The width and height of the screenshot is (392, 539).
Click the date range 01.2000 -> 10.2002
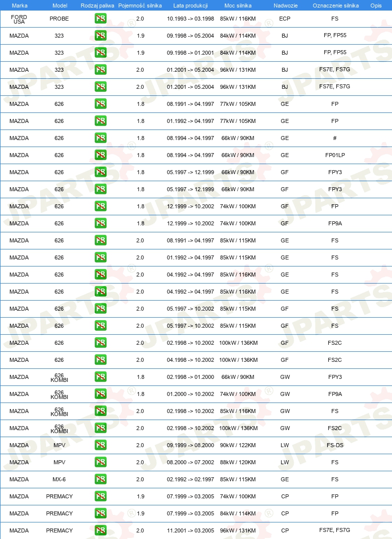[x=190, y=394]
